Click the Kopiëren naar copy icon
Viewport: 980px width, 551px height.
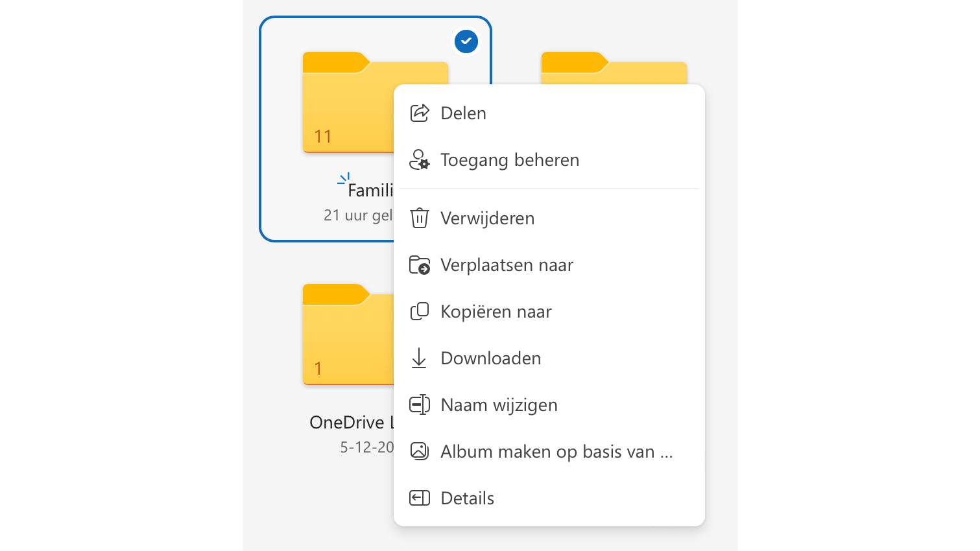tap(420, 311)
